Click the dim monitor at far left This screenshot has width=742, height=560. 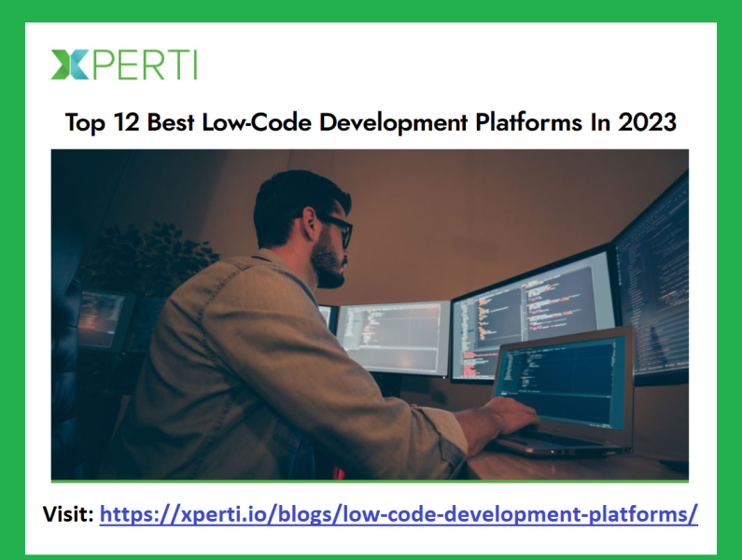[x=101, y=317]
